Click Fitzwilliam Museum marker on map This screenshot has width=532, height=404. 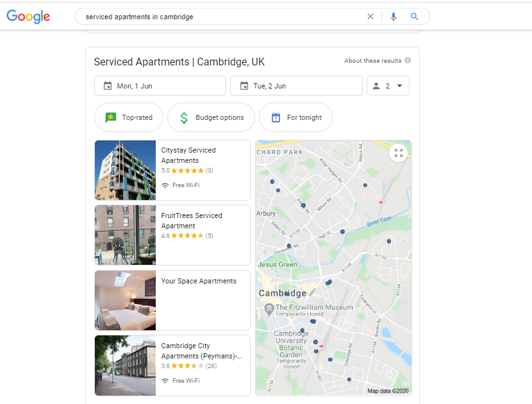click(x=269, y=308)
